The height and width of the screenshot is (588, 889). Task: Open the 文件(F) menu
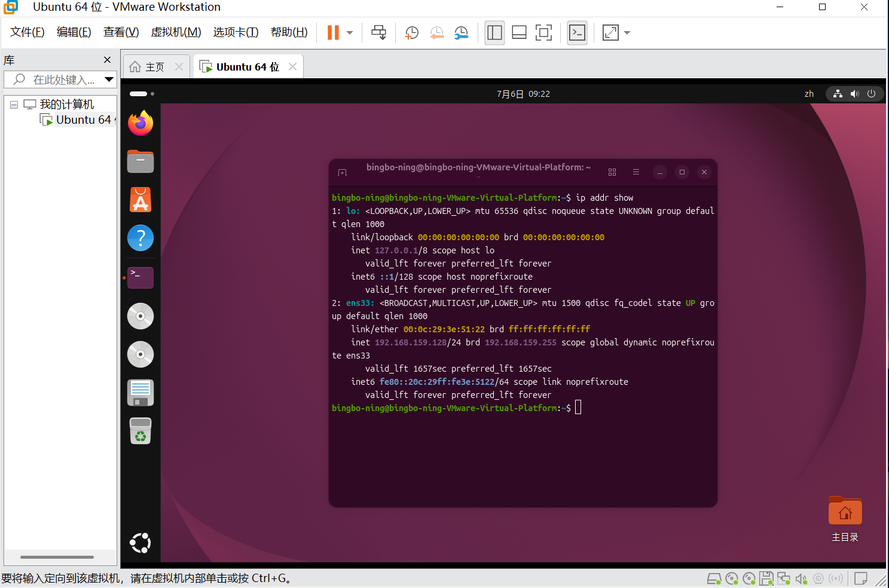point(28,32)
